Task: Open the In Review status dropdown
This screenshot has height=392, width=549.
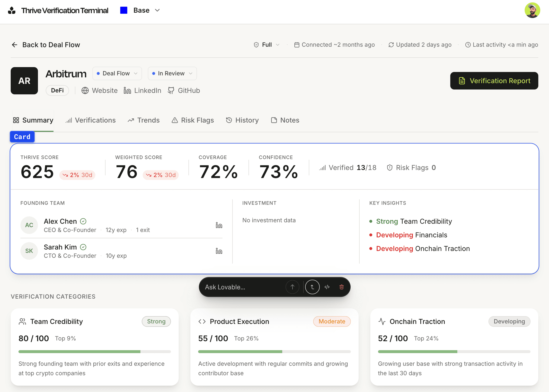Action: (x=172, y=73)
